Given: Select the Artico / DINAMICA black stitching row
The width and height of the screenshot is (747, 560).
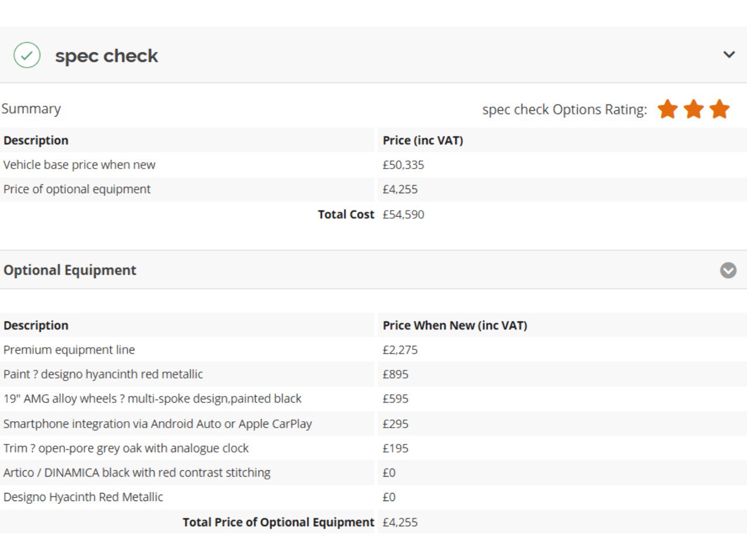Looking at the screenshot, I should coord(137,473).
